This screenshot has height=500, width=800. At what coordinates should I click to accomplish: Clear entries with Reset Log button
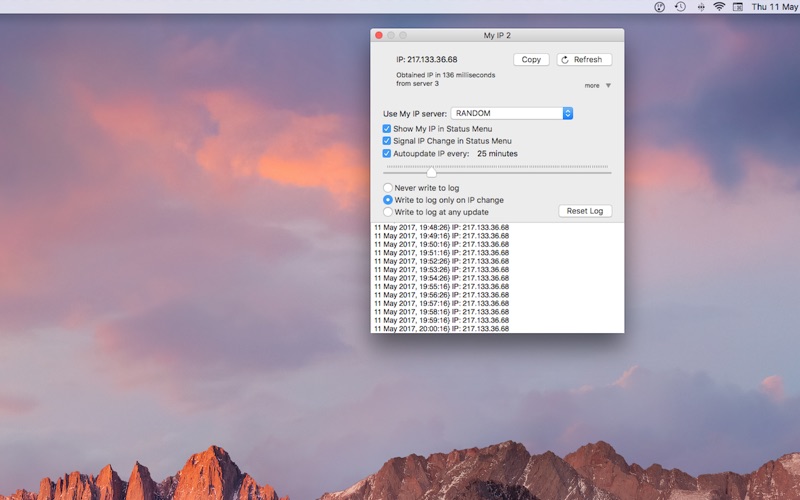585,211
